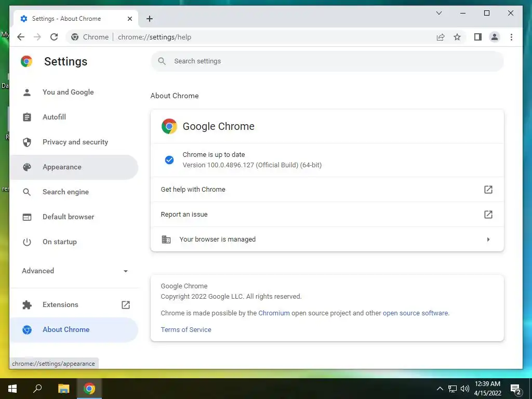Open Extensions from the sidebar
The width and height of the screenshot is (532, 399).
(x=74, y=304)
